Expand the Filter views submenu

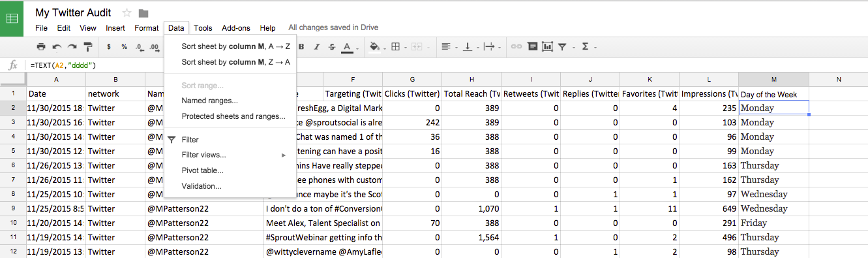click(x=231, y=155)
